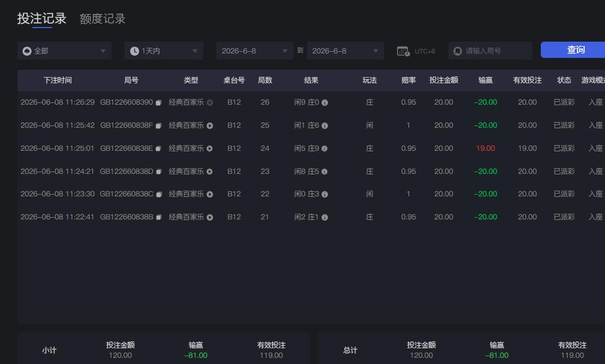Click the 有效投注 column header

point(527,80)
